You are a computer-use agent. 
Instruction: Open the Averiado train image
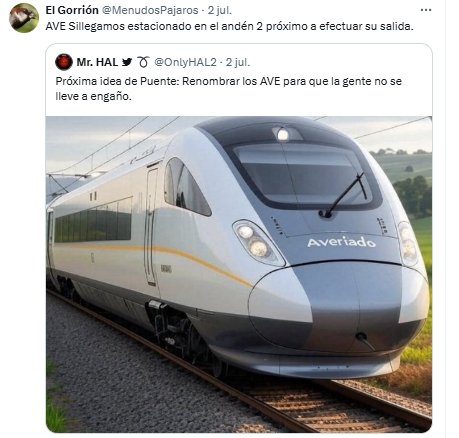point(239,274)
